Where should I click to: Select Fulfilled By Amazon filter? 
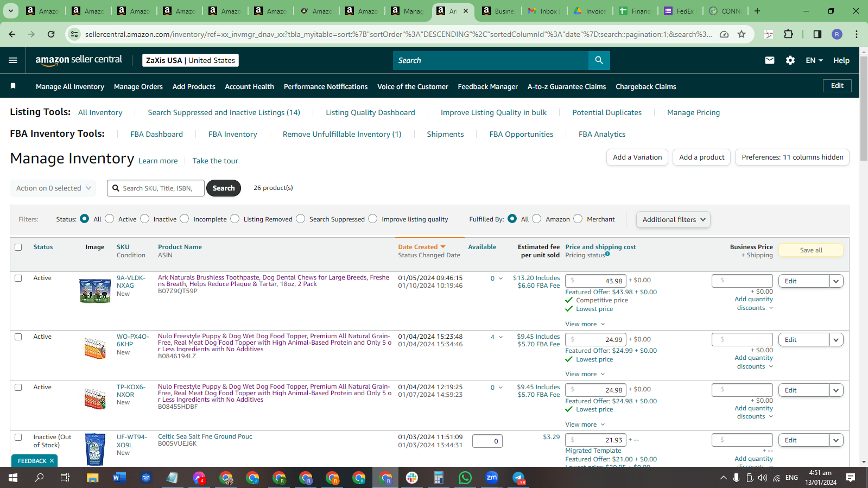[x=537, y=219]
